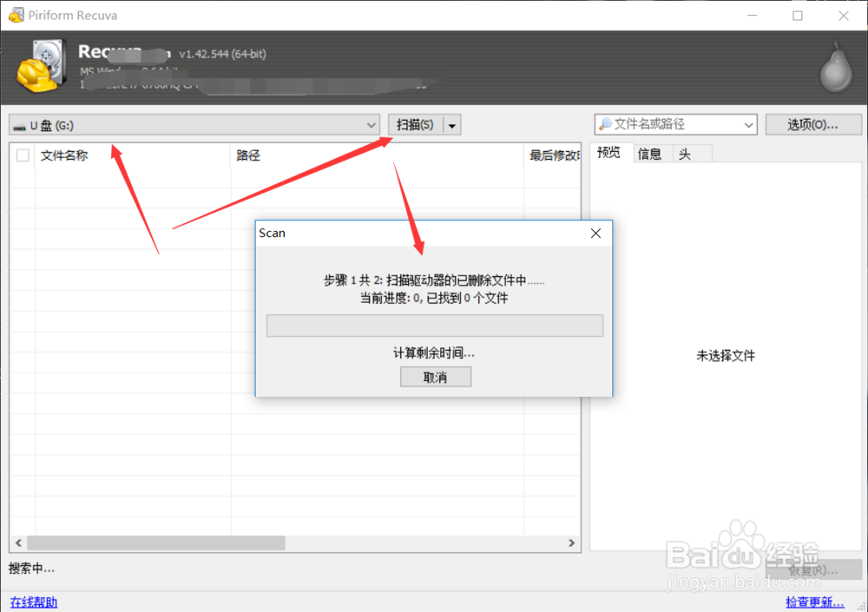Sort by 路径 column header
The height and width of the screenshot is (612, 868).
(377, 155)
